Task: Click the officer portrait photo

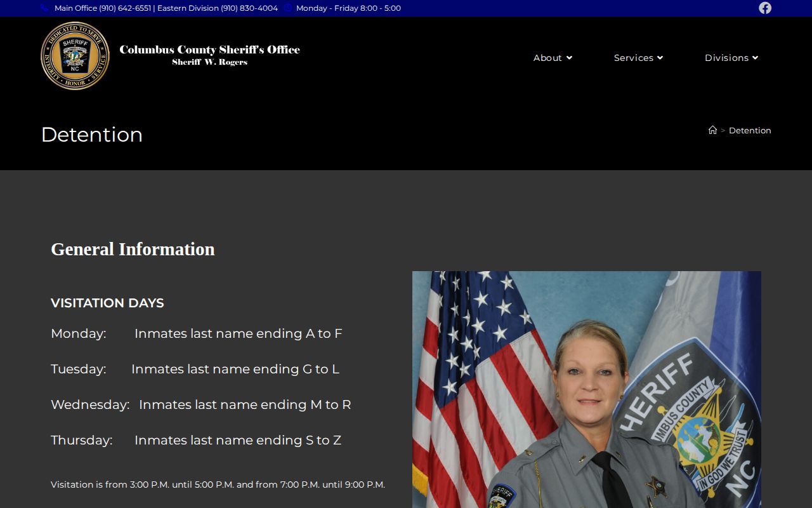Action: click(587, 389)
